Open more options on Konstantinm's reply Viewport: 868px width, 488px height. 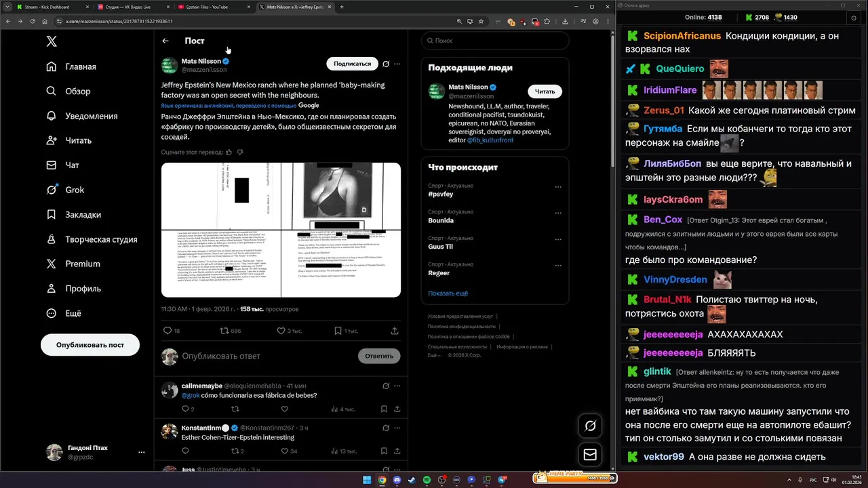tap(397, 428)
